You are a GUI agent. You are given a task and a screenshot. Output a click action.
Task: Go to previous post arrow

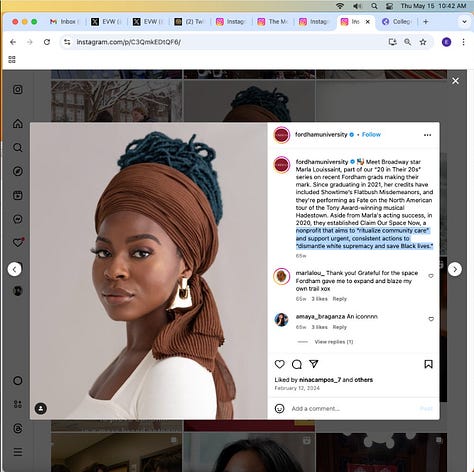(x=14, y=269)
